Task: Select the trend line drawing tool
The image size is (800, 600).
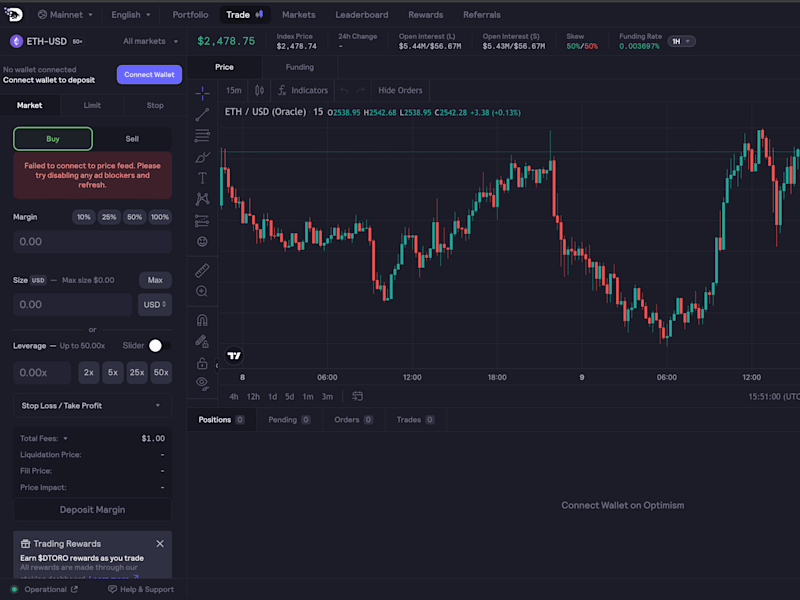Action: click(202, 114)
